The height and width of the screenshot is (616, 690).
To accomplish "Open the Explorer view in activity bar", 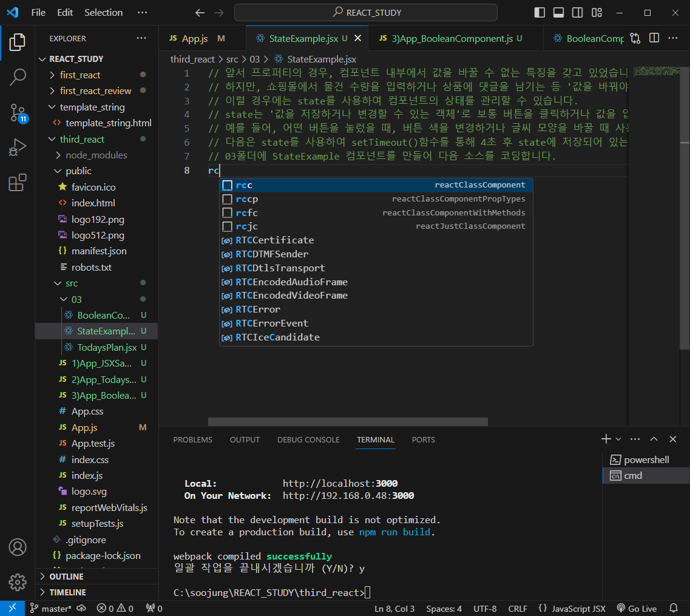I will (17, 42).
